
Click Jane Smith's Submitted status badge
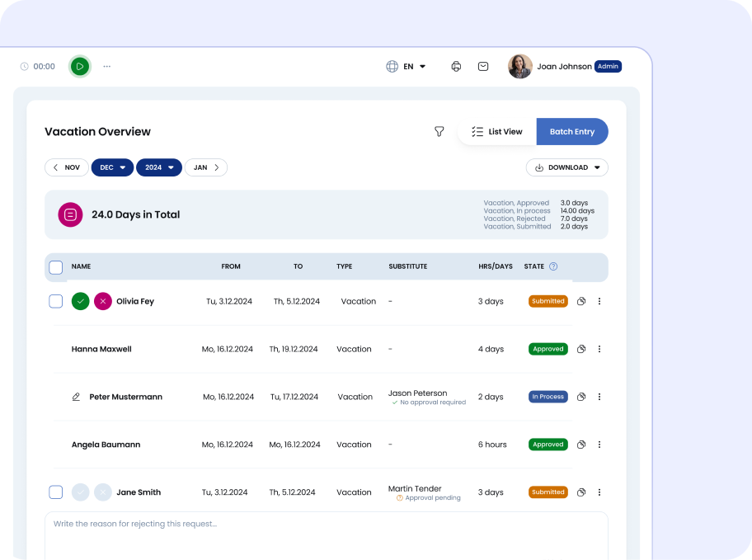548,492
